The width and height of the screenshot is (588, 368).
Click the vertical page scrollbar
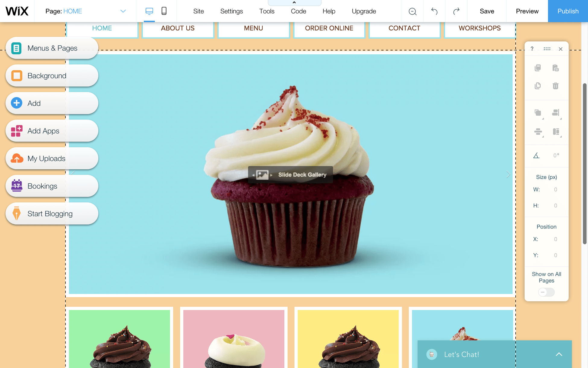click(585, 163)
